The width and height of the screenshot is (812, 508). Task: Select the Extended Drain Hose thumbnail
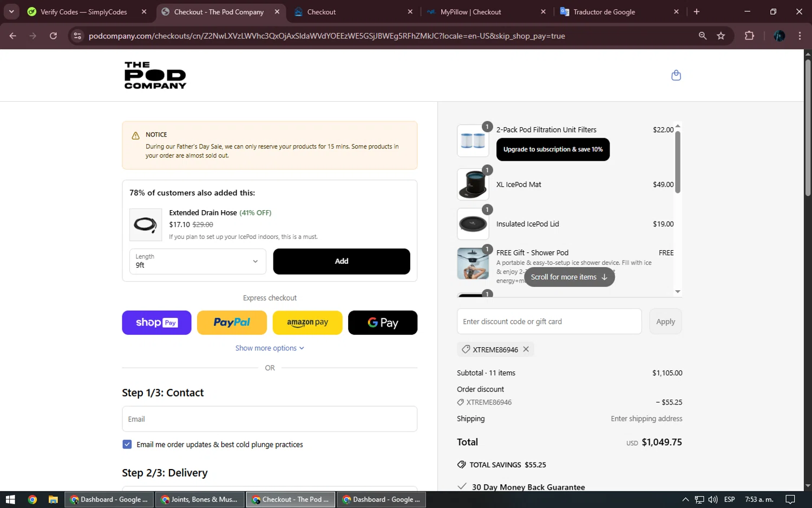[146, 224]
